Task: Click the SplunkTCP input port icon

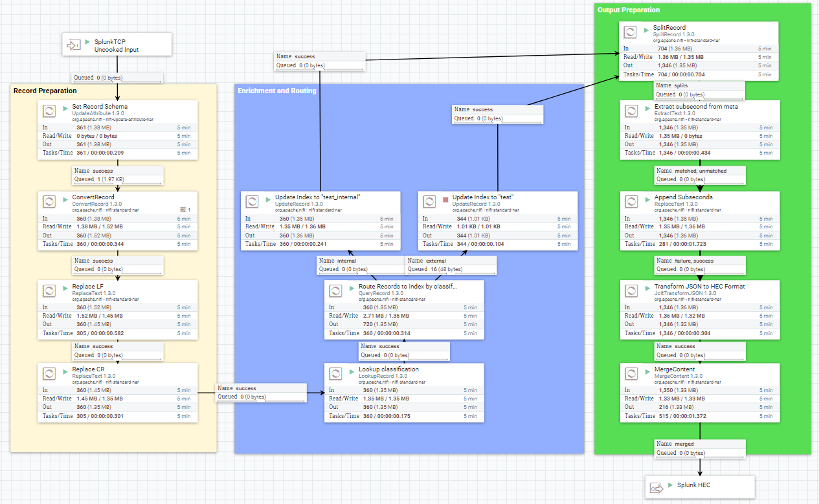Action: pos(74,45)
